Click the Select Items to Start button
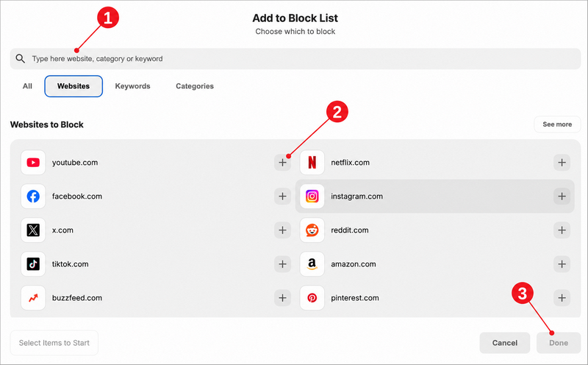The width and height of the screenshot is (588, 365). click(x=54, y=343)
